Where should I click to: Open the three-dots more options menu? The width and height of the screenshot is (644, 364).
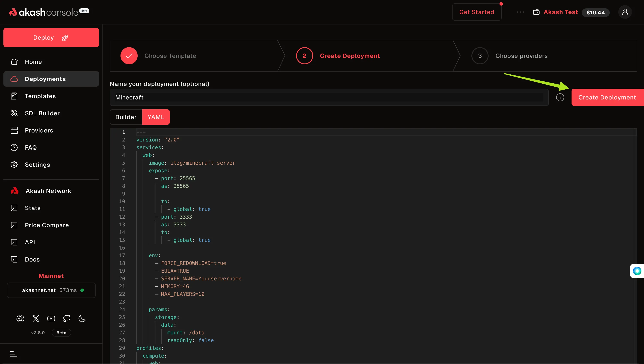(x=520, y=12)
